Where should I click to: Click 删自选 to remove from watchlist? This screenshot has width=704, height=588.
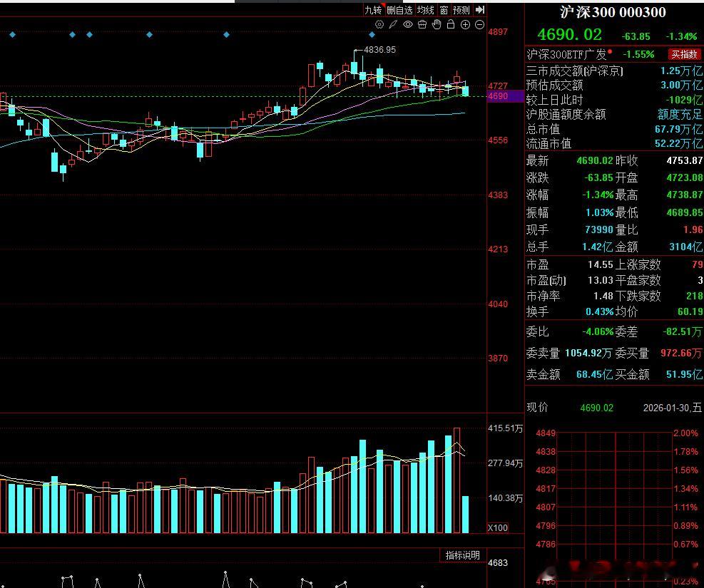tap(399, 10)
